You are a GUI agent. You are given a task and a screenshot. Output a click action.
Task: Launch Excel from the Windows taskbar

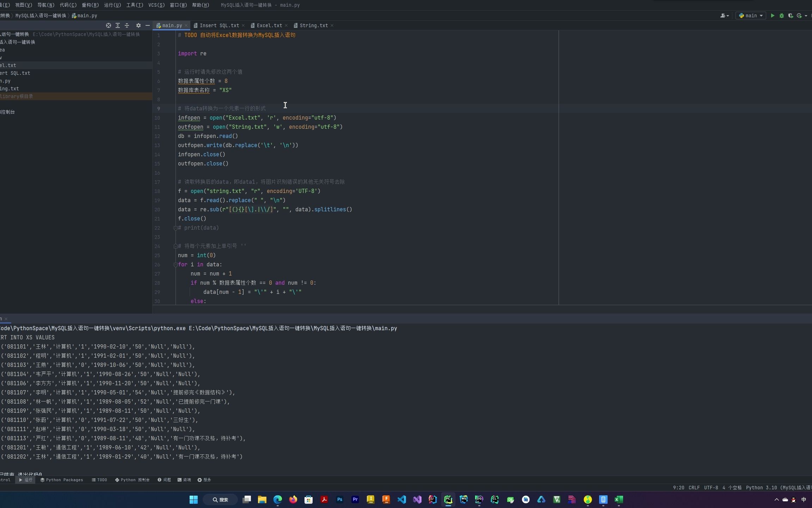[619, 500]
